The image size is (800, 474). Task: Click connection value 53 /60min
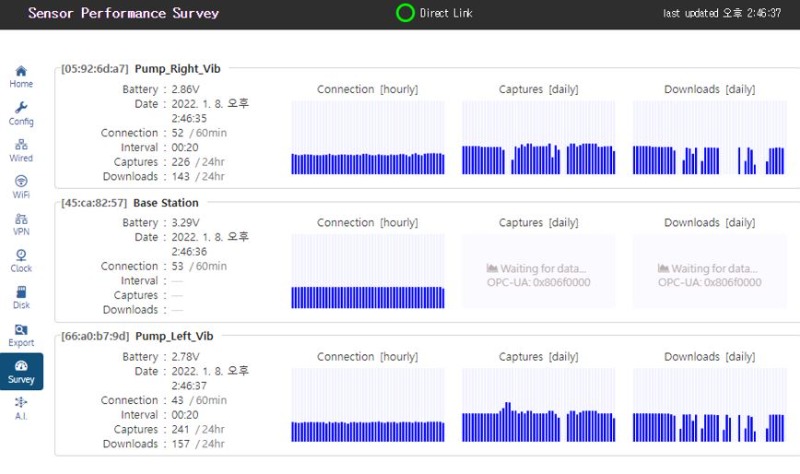(199, 266)
